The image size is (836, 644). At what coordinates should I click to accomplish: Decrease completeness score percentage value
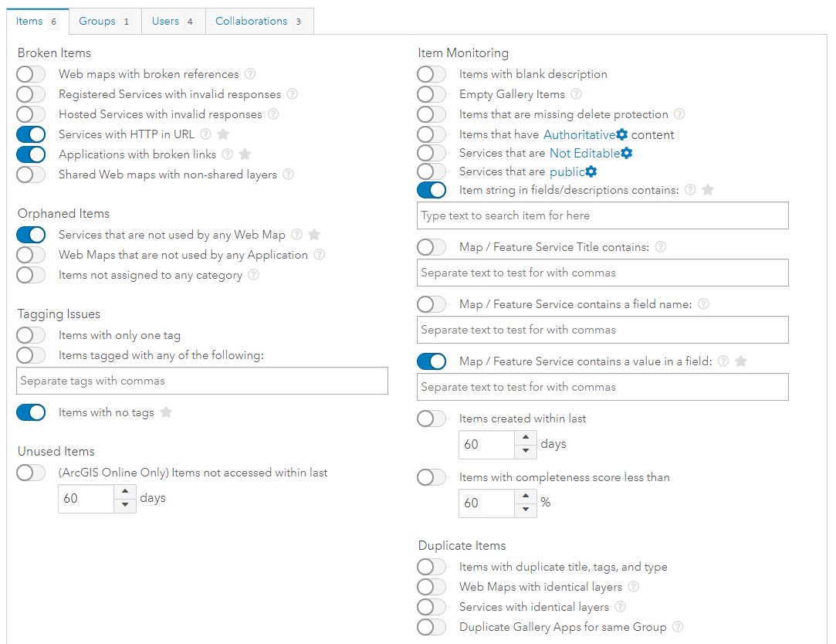click(526, 510)
